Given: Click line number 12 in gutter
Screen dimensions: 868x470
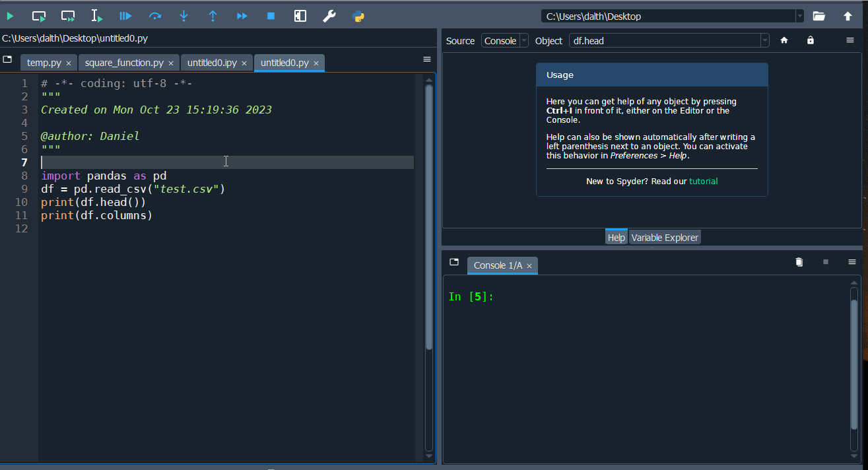Looking at the screenshot, I should 21,228.
